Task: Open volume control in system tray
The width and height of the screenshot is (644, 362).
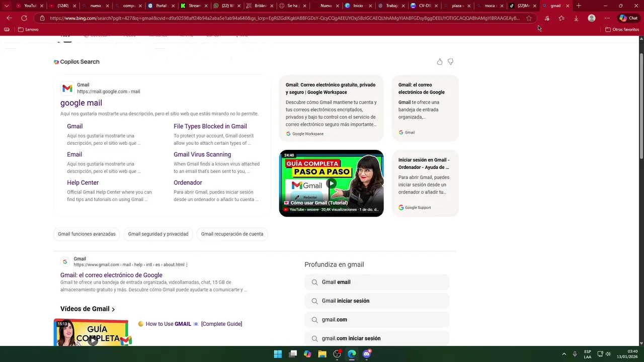Action: tap(608, 354)
